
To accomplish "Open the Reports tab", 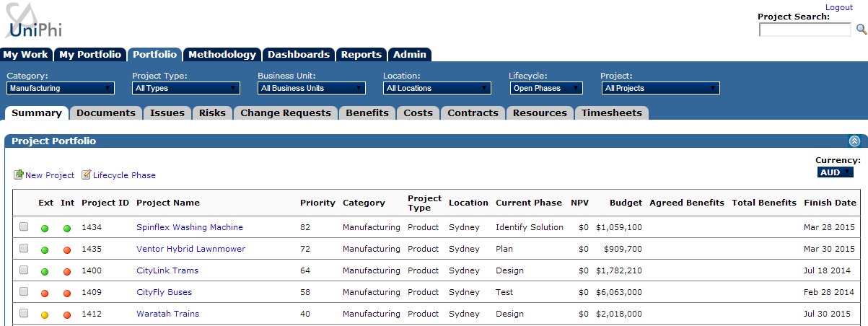I will tap(361, 55).
